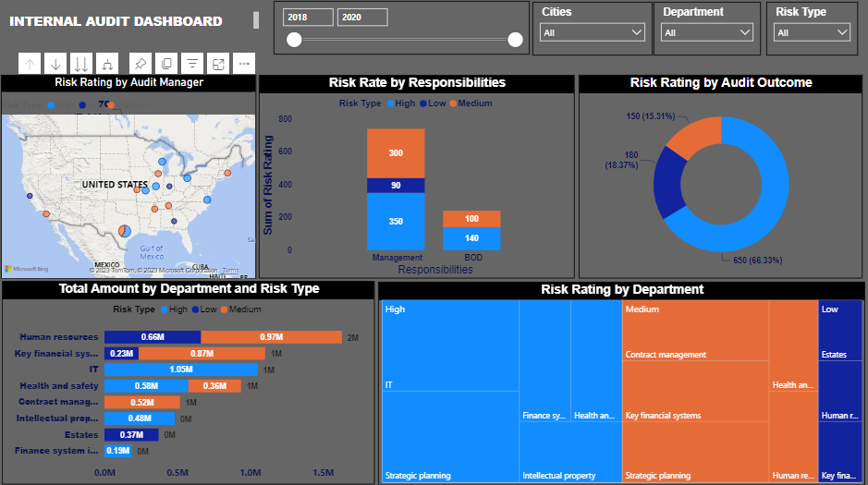Pin the map visual using pin icon
Screen dimensions: 868x485
141,64
